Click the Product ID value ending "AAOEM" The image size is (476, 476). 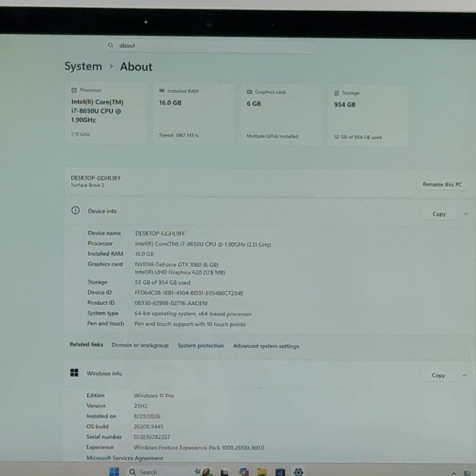[171, 303]
